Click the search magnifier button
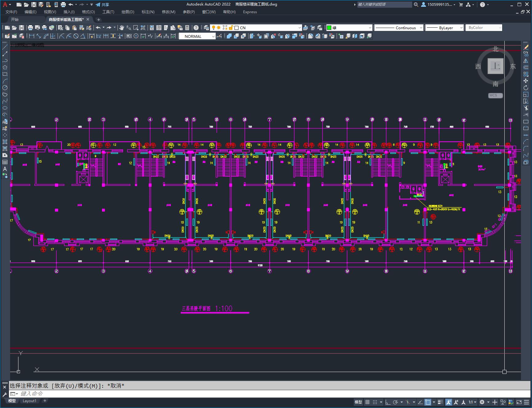The image size is (532, 408). coord(416,4)
